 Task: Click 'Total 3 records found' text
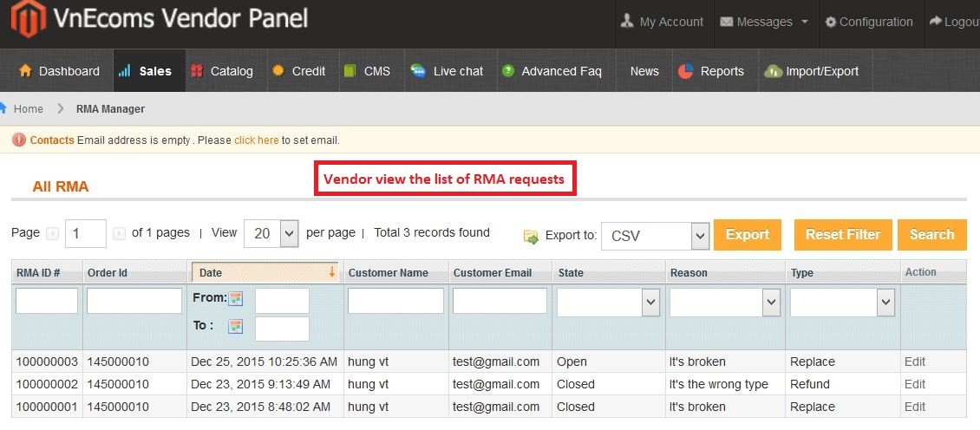(x=432, y=232)
